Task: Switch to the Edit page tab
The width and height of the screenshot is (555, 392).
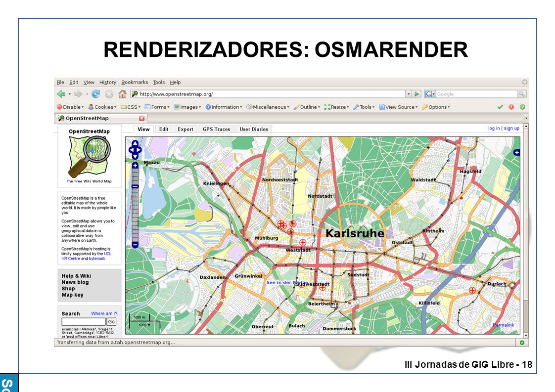Action: pyautogui.click(x=164, y=129)
